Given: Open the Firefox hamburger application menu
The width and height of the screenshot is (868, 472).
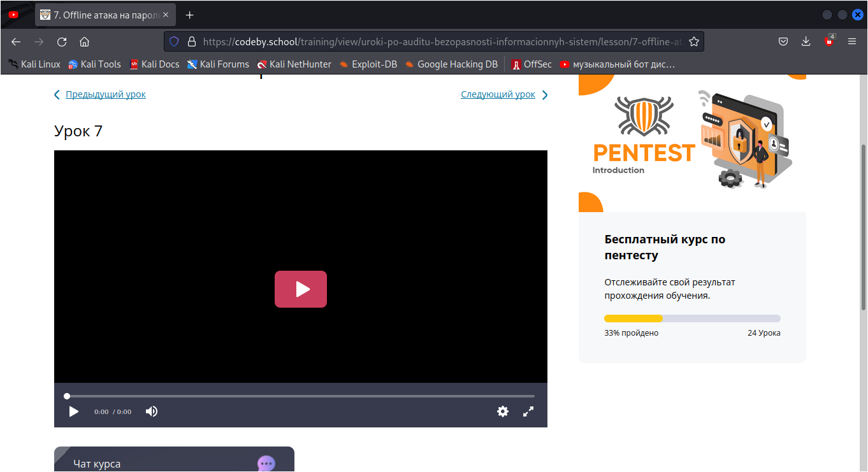Looking at the screenshot, I should (851, 42).
